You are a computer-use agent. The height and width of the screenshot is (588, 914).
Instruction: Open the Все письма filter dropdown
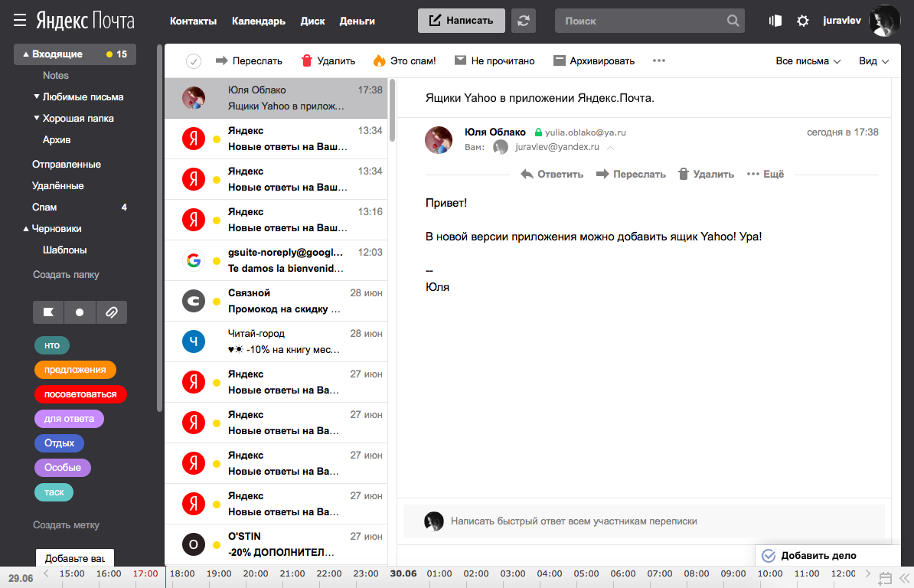(808, 60)
